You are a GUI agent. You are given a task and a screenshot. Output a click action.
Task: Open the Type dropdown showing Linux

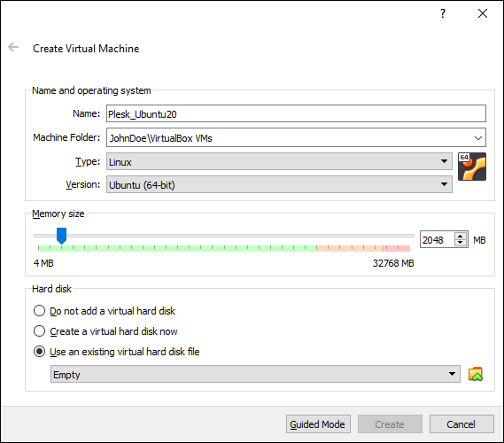click(x=279, y=161)
